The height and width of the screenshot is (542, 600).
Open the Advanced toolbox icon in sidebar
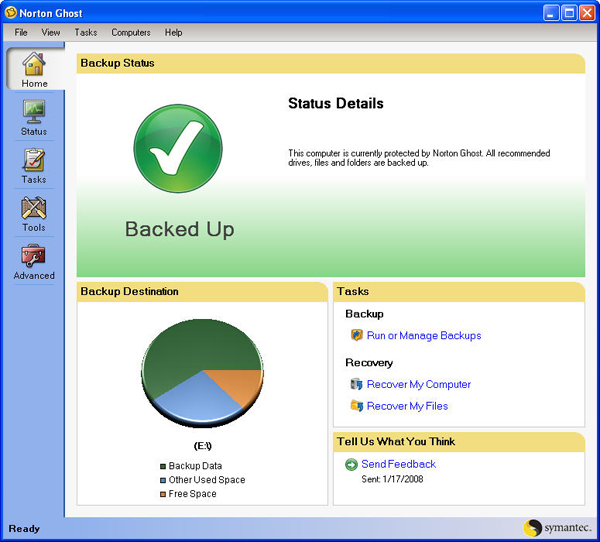coord(34,256)
